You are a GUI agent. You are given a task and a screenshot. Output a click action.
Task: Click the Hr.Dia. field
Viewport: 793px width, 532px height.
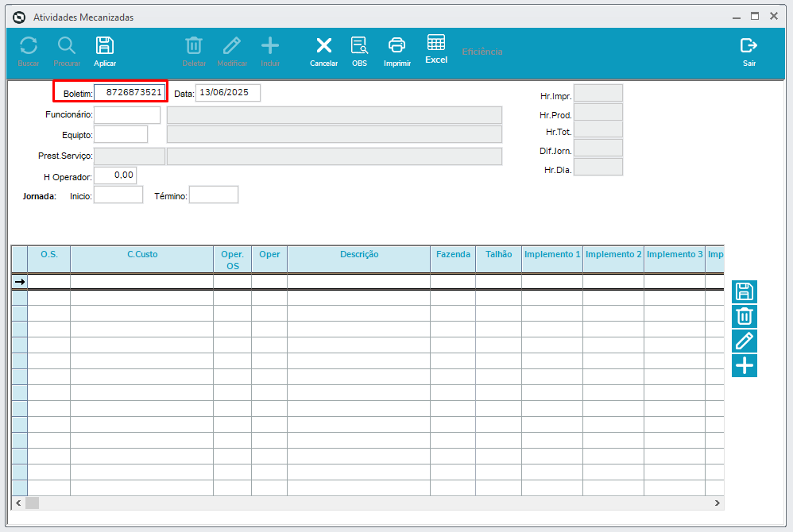coord(598,167)
